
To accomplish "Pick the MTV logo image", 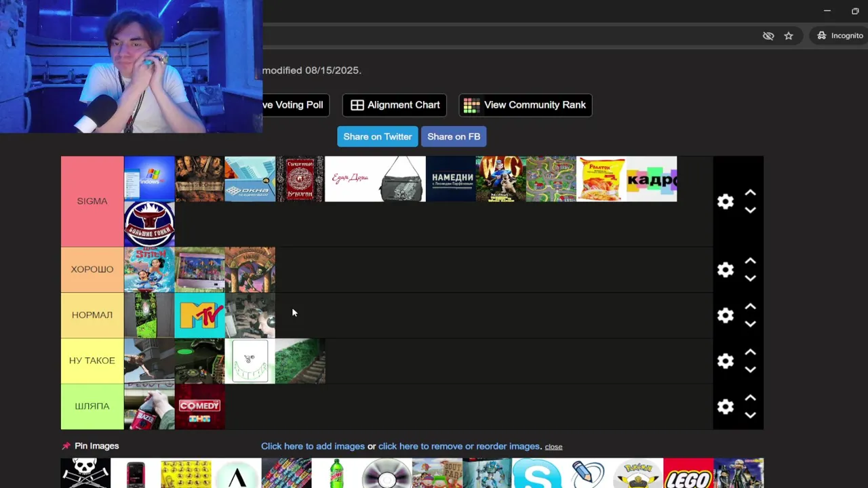I will 199,315.
